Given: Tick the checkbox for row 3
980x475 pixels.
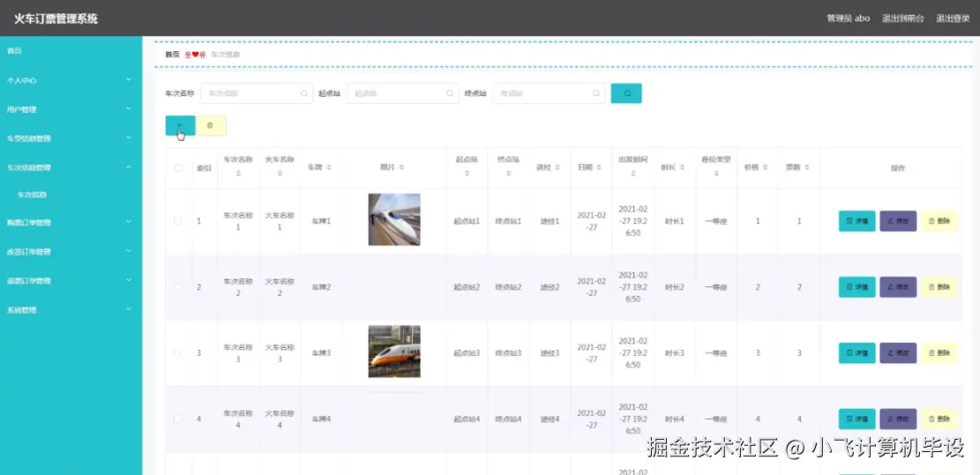Looking at the screenshot, I should tap(178, 353).
